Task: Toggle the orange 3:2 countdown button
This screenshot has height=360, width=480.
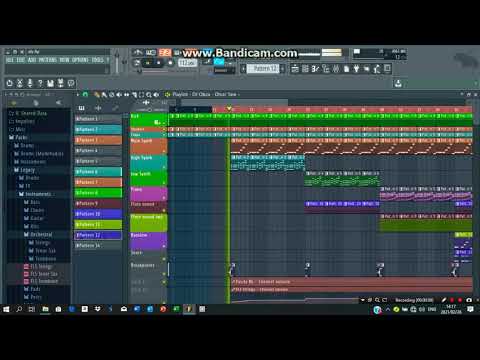Action: (x=165, y=52)
